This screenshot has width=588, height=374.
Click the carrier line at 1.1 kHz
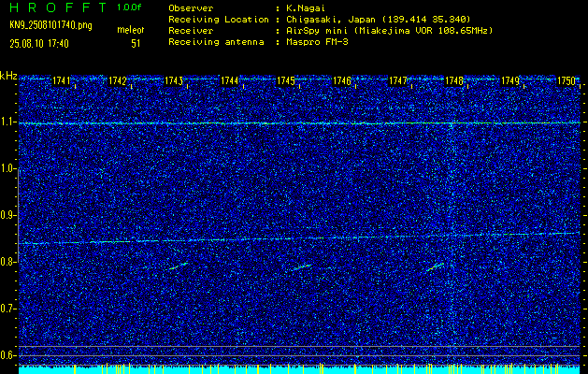299,123
